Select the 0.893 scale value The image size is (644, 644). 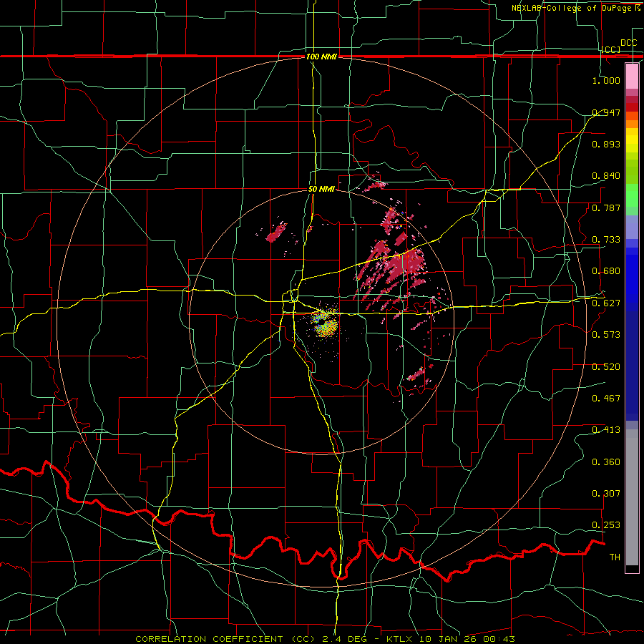pyautogui.click(x=606, y=144)
